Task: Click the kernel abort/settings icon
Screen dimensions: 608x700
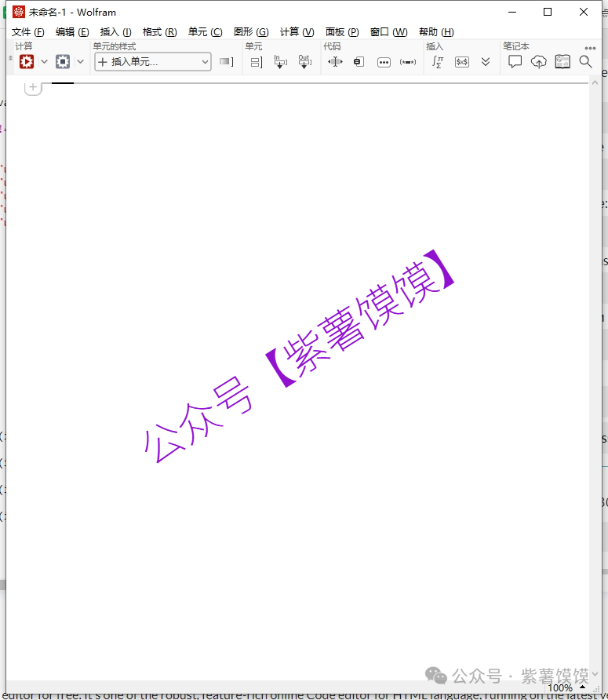Action: pos(63,61)
